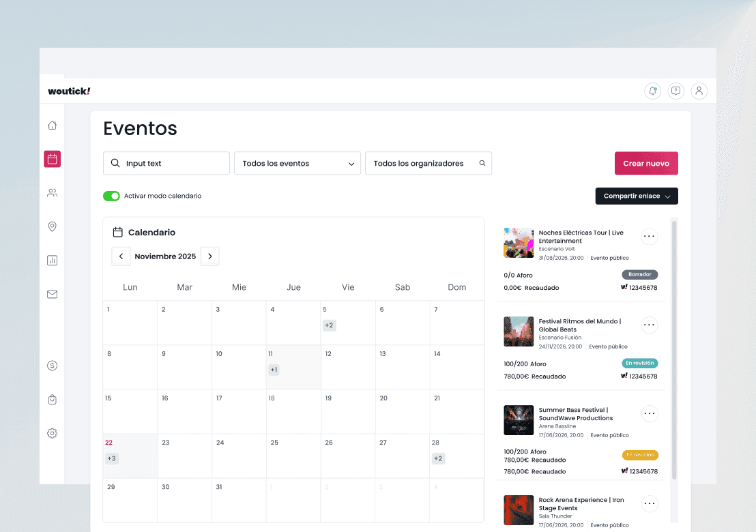Viewport: 756px width, 532px height.
Task: Open Noches Eléctricas Tour event thumbnail
Action: pyautogui.click(x=519, y=243)
